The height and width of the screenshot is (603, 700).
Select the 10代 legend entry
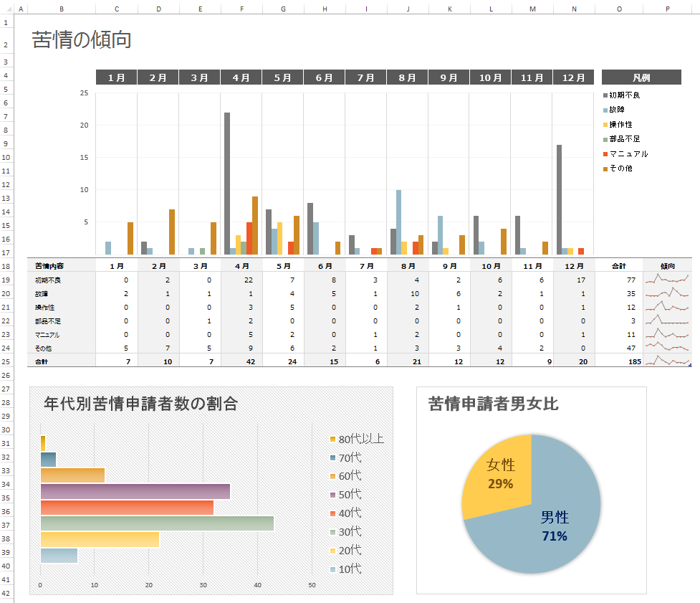(x=346, y=569)
